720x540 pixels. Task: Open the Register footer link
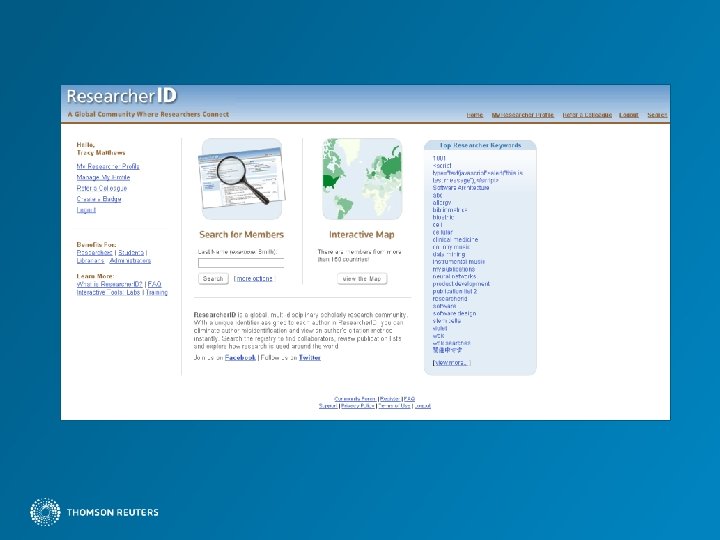(390, 399)
